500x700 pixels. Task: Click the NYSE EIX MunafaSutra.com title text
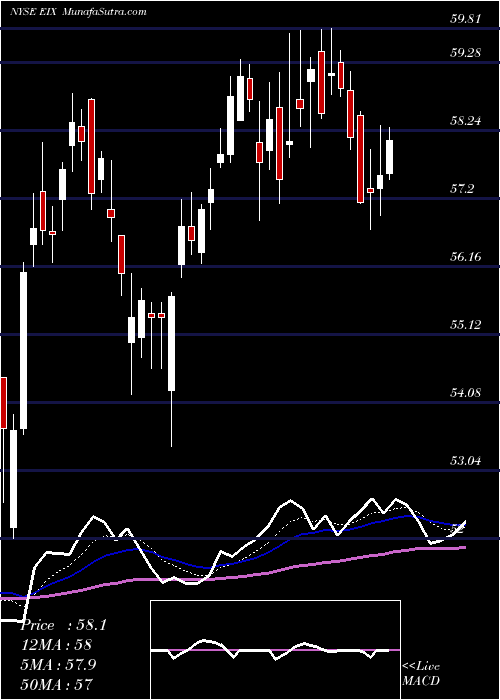tap(78, 12)
